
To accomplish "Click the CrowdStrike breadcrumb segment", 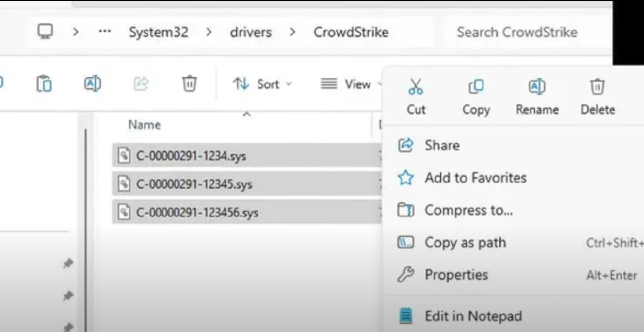I will [x=351, y=33].
